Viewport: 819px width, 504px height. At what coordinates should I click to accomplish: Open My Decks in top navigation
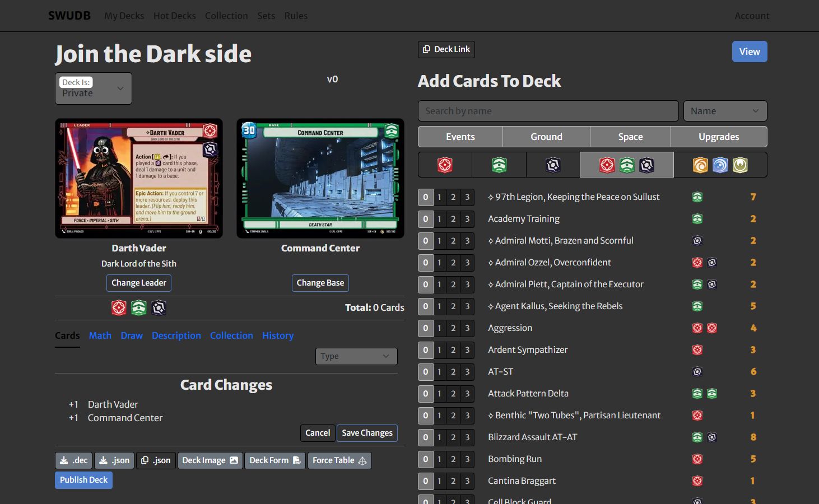point(124,16)
